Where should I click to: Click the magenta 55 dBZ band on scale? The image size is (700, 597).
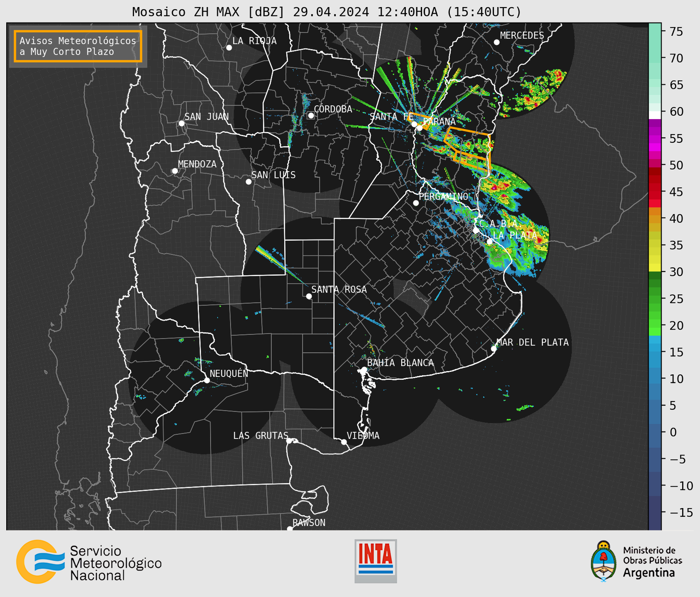click(x=655, y=138)
